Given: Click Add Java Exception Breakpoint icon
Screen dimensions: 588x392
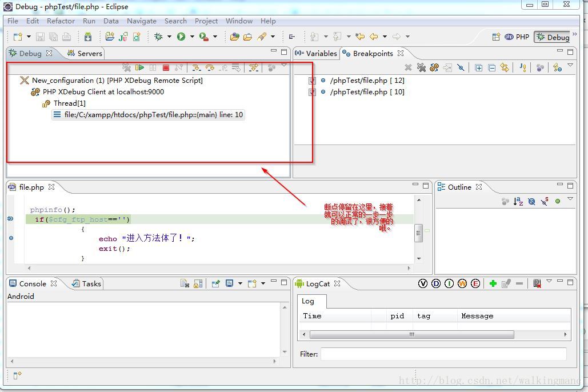Looking at the screenshot, I should 523,67.
